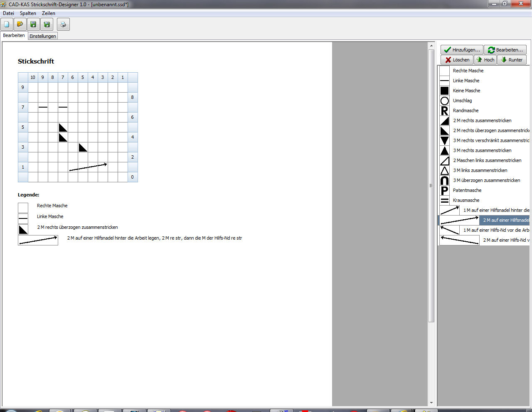532x412 pixels.
Task: Open the Spalten menu
Action: pos(28,13)
